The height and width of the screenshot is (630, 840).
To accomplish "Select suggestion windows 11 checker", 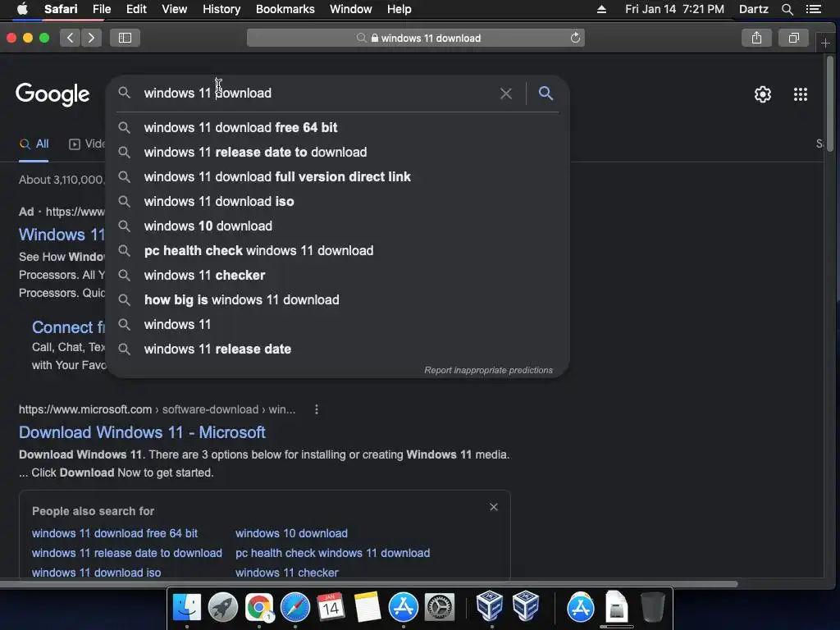I will pos(337,276).
